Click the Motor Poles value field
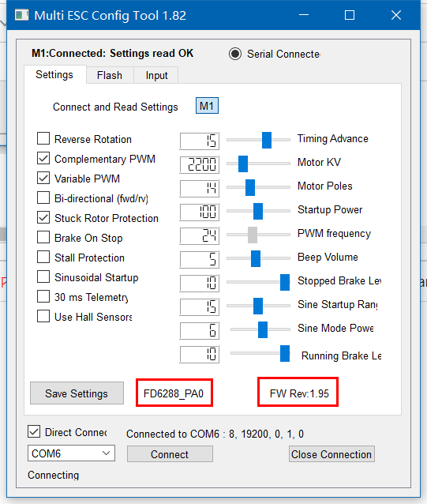This screenshot has width=427, height=504. [x=200, y=188]
